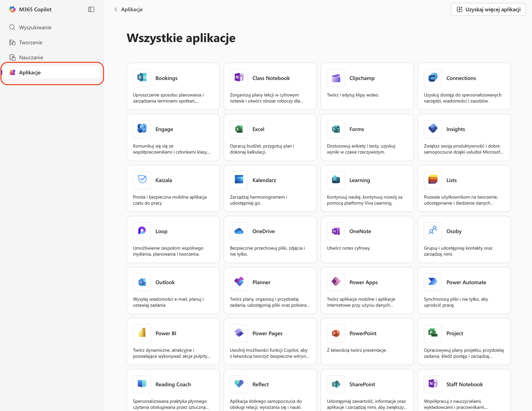The height and width of the screenshot is (411, 532).
Task: Select the Power BI app
Action: (x=173, y=341)
